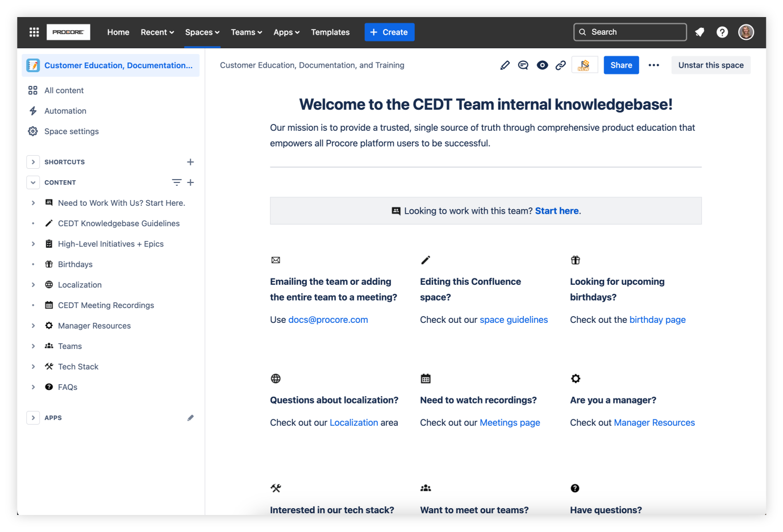Open the app switcher grid icon

click(x=34, y=32)
